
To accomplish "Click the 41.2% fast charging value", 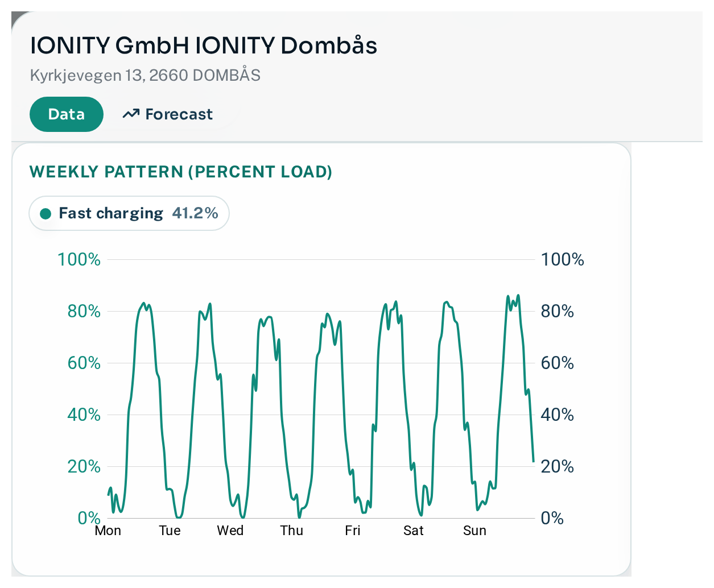I will (195, 213).
